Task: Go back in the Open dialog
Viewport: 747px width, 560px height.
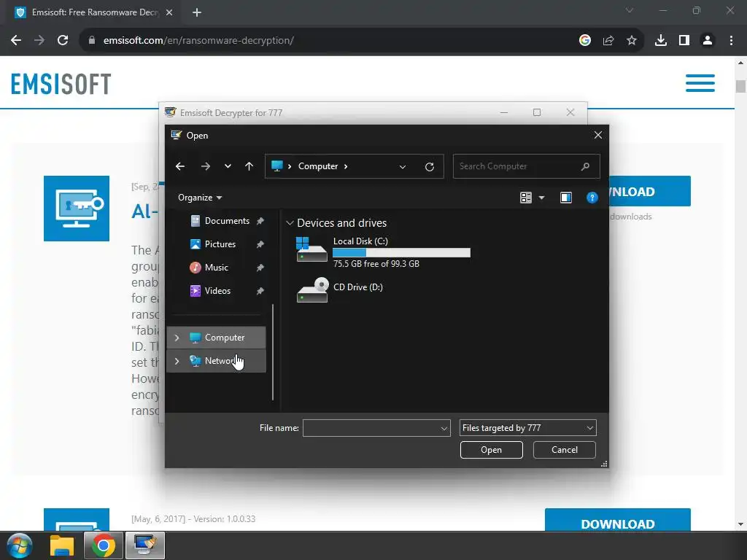Action: point(180,166)
